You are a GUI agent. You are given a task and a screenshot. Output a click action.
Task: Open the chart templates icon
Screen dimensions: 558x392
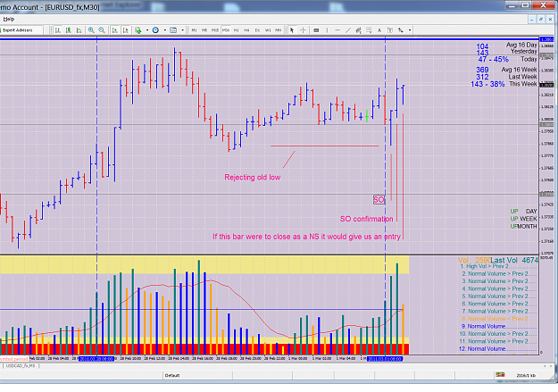pyautogui.click(x=173, y=30)
